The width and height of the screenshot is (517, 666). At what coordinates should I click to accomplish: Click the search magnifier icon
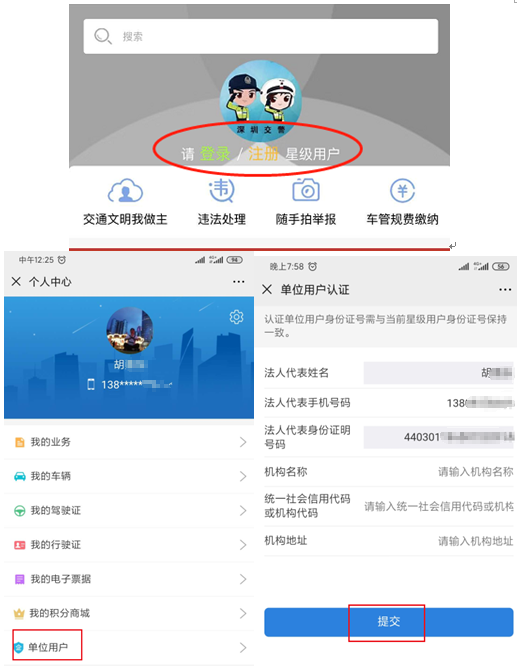point(102,37)
